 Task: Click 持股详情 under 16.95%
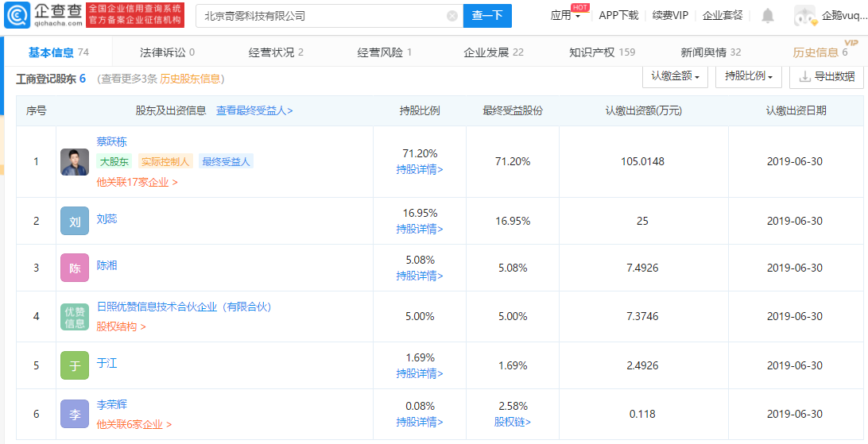point(420,229)
